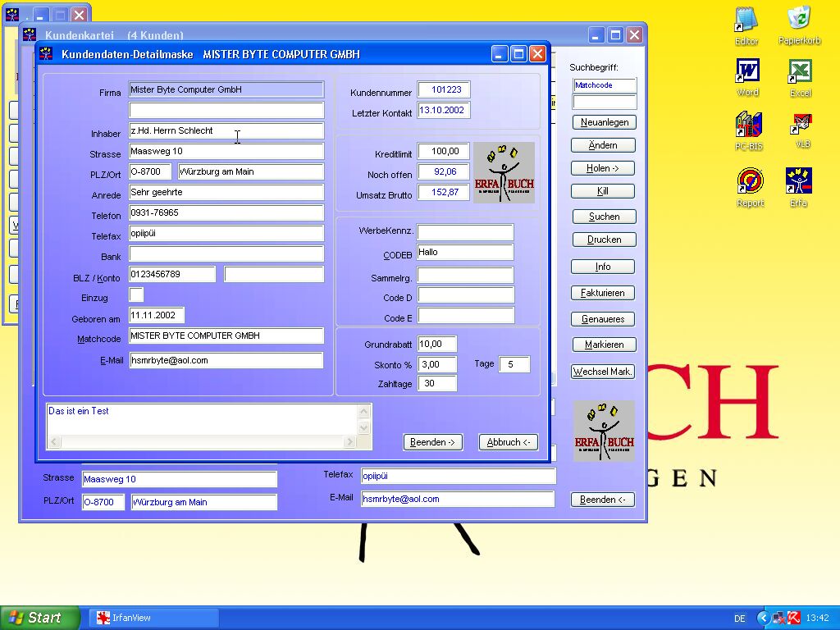
Task: Click the Telefon field
Action: tap(226, 212)
